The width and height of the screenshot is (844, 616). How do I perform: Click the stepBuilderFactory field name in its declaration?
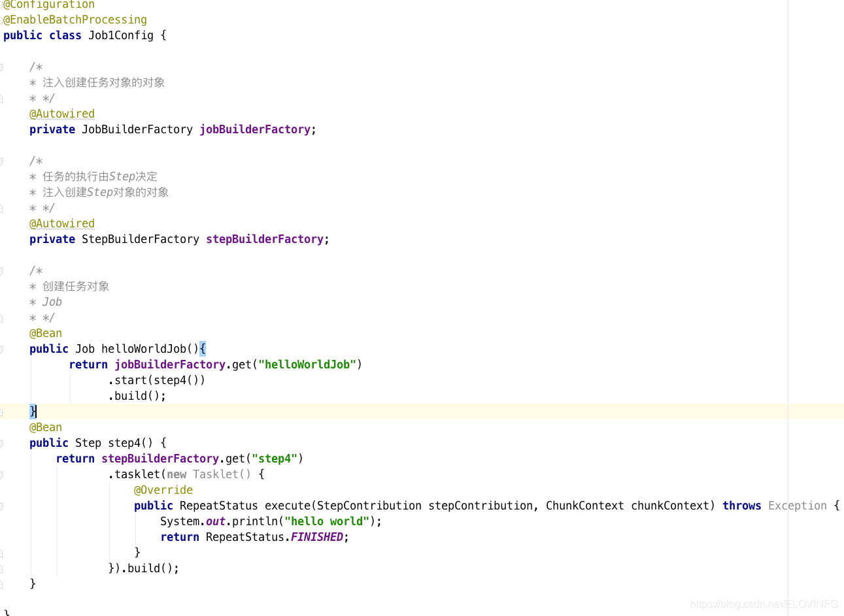[x=265, y=239]
